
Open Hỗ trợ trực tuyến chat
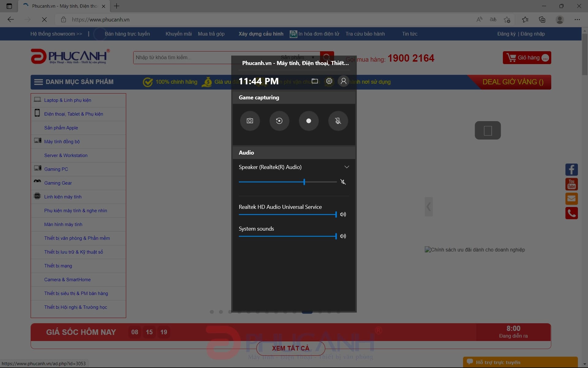click(x=520, y=362)
